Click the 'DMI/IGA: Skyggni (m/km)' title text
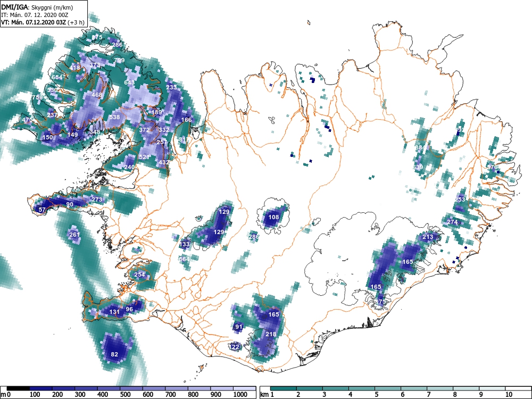This screenshot has height=399, width=532. pos(37,7)
